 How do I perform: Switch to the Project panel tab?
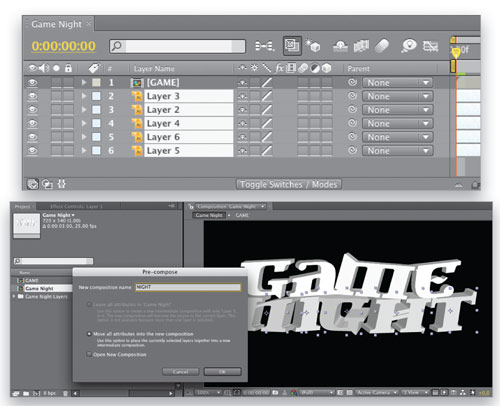pos(22,207)
